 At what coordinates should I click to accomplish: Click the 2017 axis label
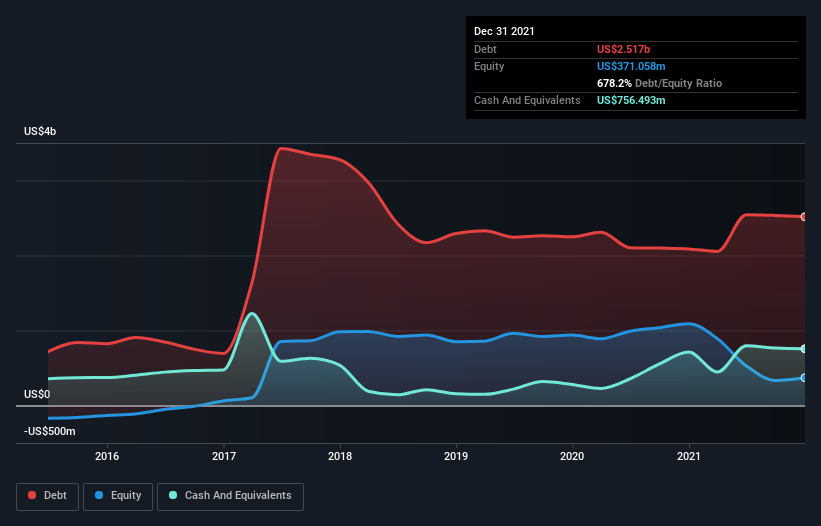[x=224, y=456]
